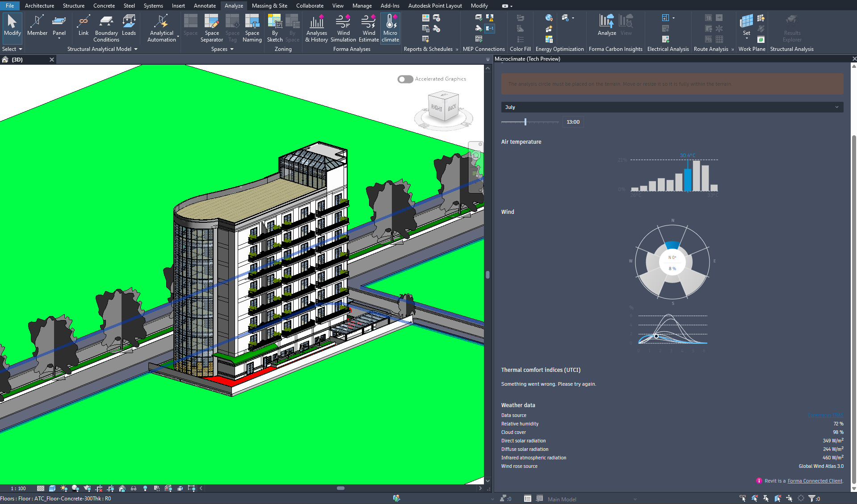857x504 pixels.
Task: Launch the Zoning By Sketch tool
Action: (275, 28)
